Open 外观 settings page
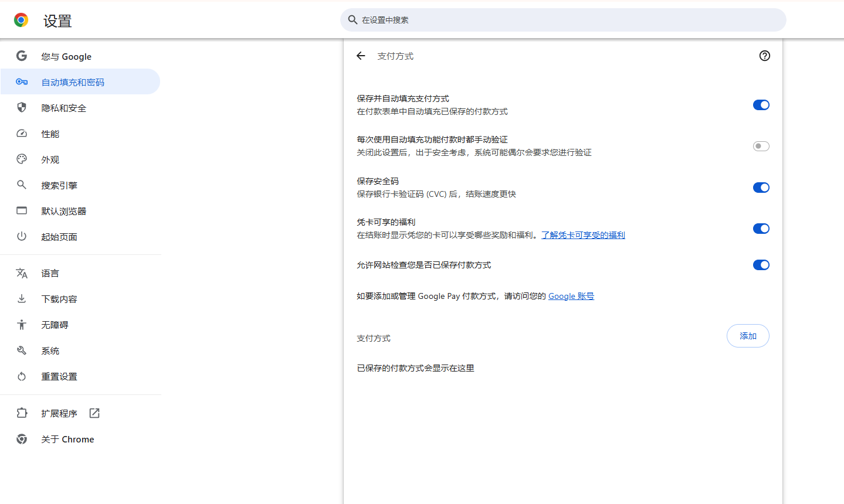 tap(80, 159)
